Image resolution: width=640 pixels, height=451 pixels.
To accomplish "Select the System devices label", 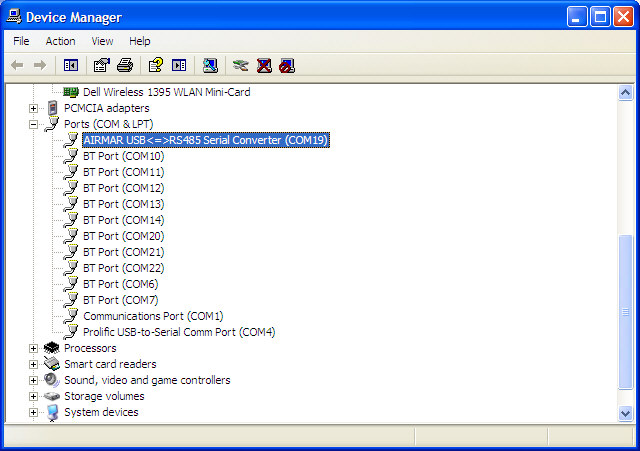I will coord(101,412).
